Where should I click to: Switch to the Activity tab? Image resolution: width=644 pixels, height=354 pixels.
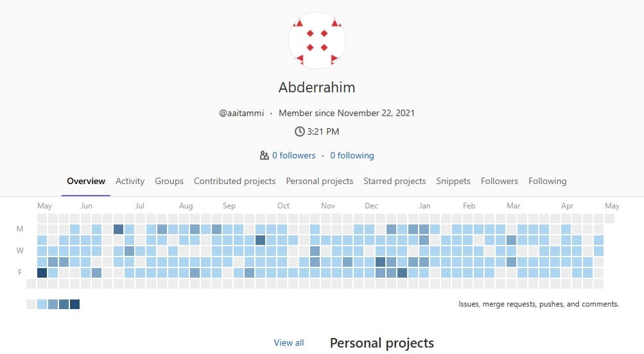pos(130,181)
